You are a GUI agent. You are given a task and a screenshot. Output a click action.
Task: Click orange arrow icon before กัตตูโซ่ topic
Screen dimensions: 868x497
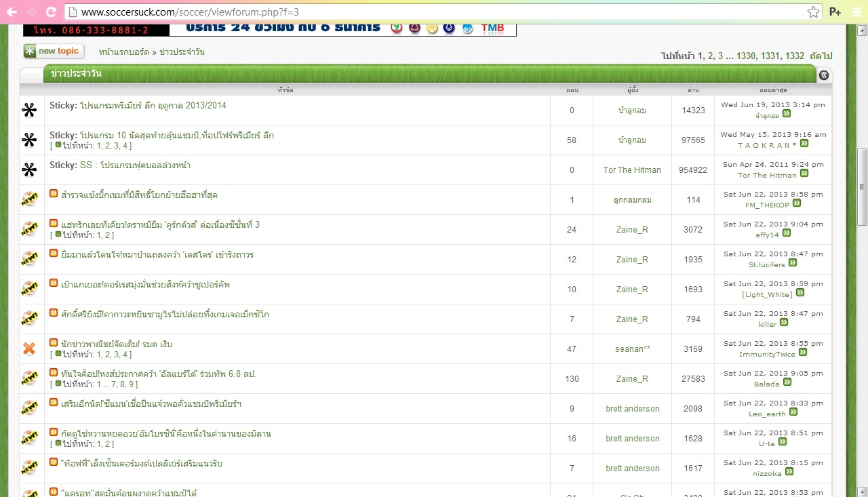coord(54,433)
